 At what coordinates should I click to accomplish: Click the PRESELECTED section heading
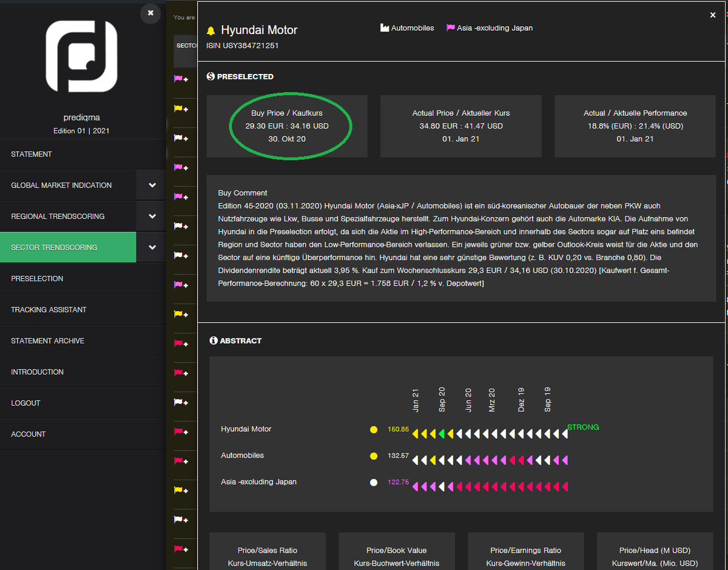coord(245,76)
